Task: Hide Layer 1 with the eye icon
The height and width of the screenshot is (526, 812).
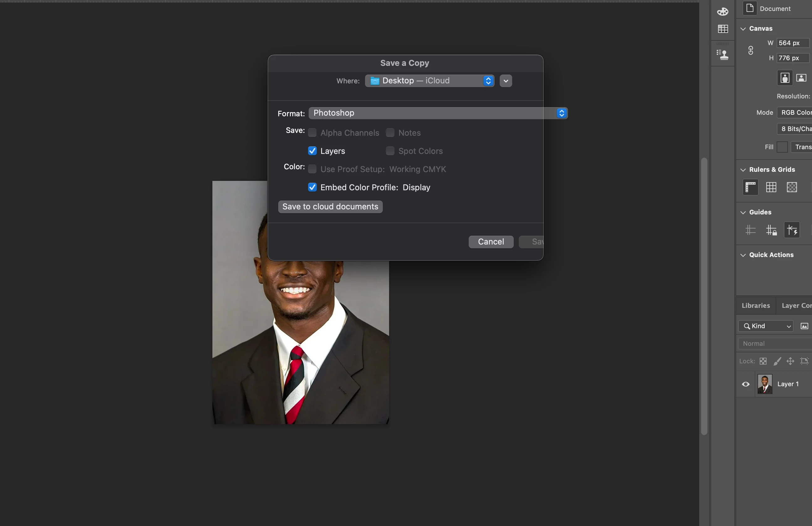Action: point(746,384)
